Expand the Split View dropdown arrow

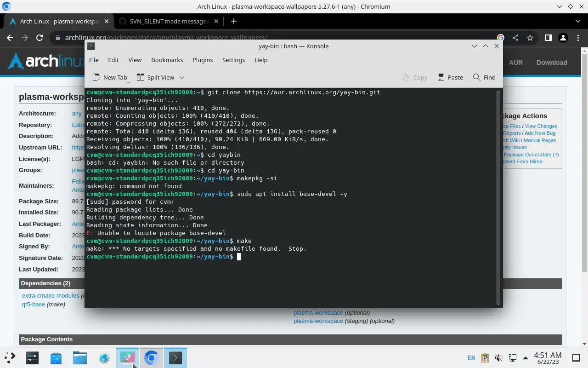click(182, 77)
